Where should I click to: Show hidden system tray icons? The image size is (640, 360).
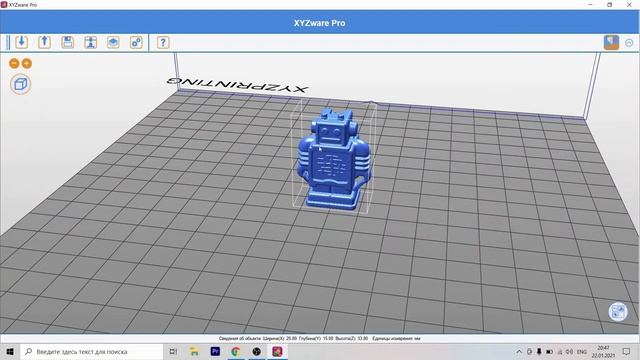(519, 351)
